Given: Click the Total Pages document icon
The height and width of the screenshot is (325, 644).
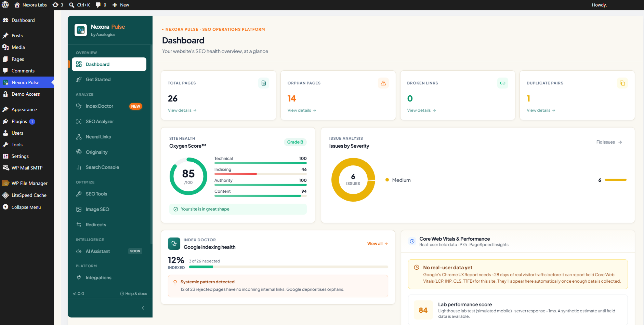Looking at the screenshot, I should click(x=263, y=83).
